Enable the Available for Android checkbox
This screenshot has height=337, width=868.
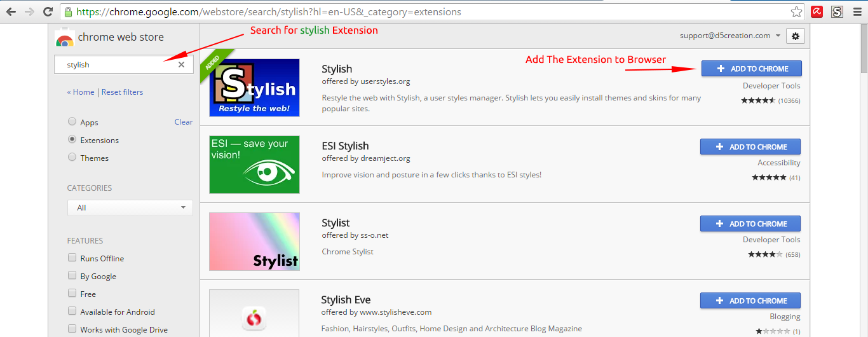(72, 312)
